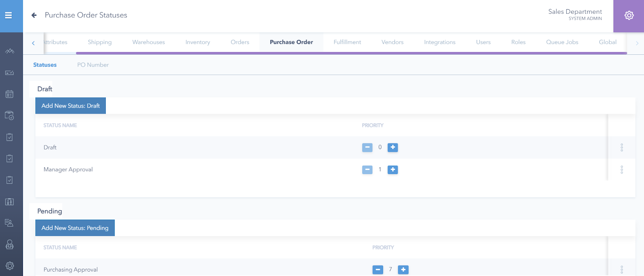Click the Draft section heading
The width and height of the screenshot is (644, 276).
click(45, 89)
